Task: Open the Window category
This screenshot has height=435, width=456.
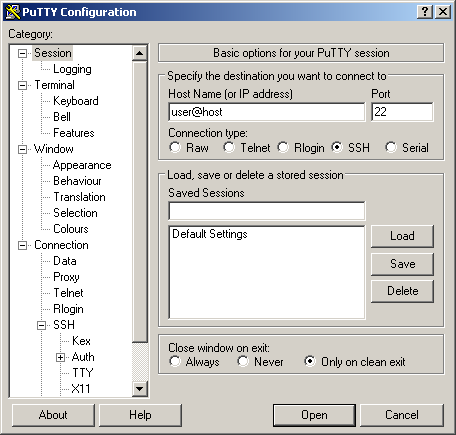Action: point(54,149)
